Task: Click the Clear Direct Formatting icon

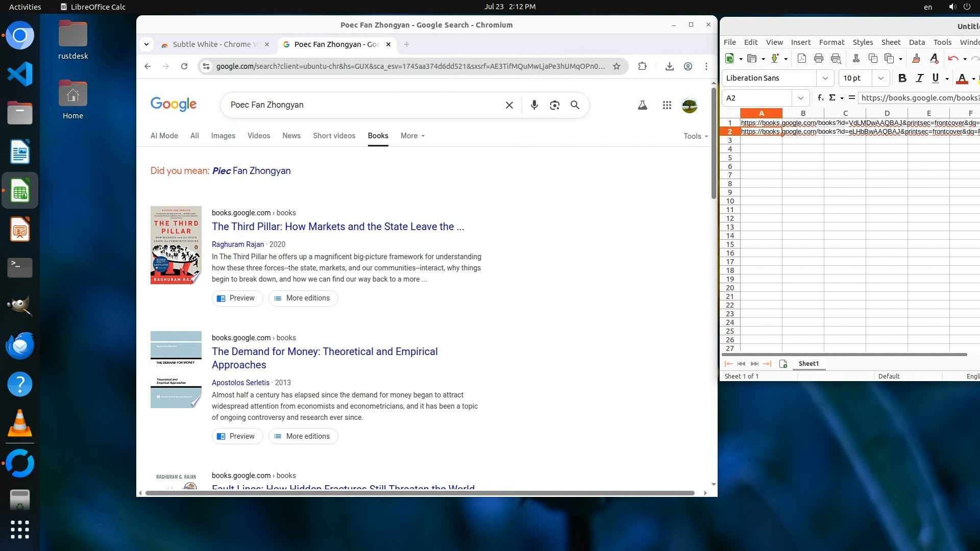Action: 934,58
